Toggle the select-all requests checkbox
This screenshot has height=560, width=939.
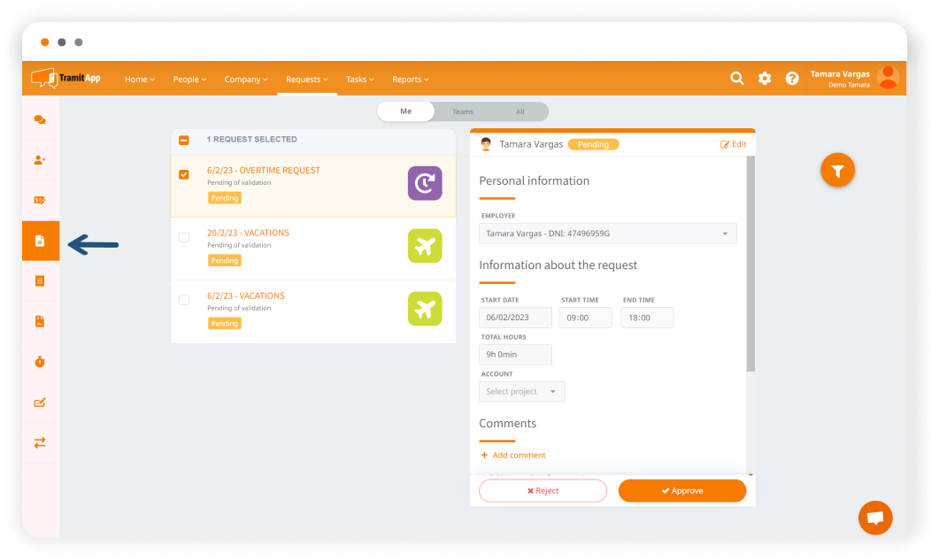point(184,140)
